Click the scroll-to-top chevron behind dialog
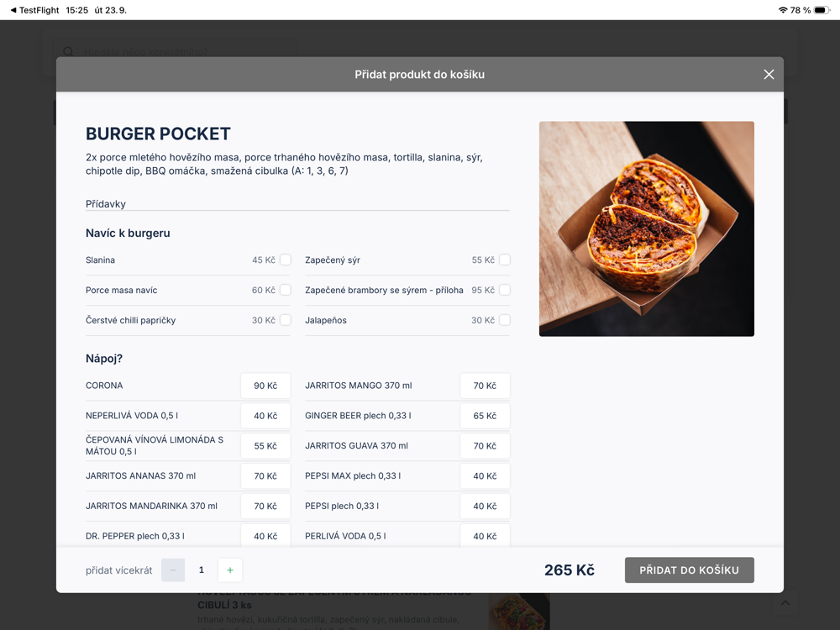Viewport: 840px width, 630px height. (x=785, y=603)
